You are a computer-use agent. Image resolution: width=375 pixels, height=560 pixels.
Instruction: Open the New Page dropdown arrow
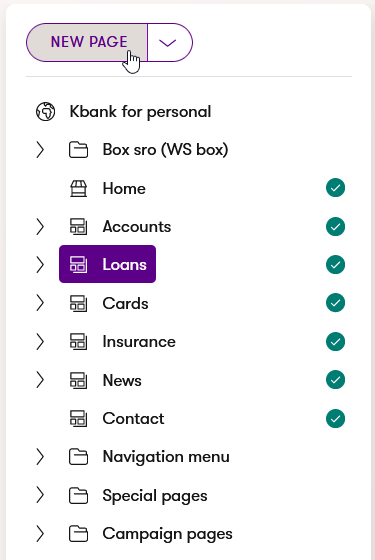click(168, 42)
